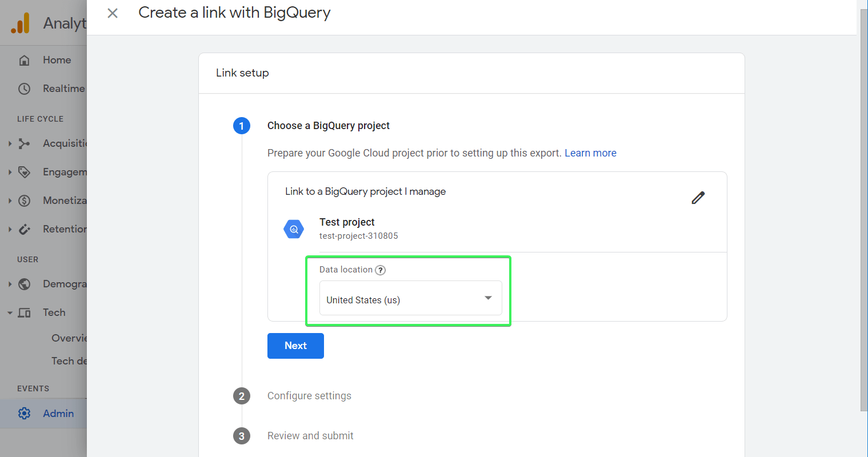Click the Demographics globe icon
The width and height of the screenshot is (868, 457).
[x=24, y=284]
